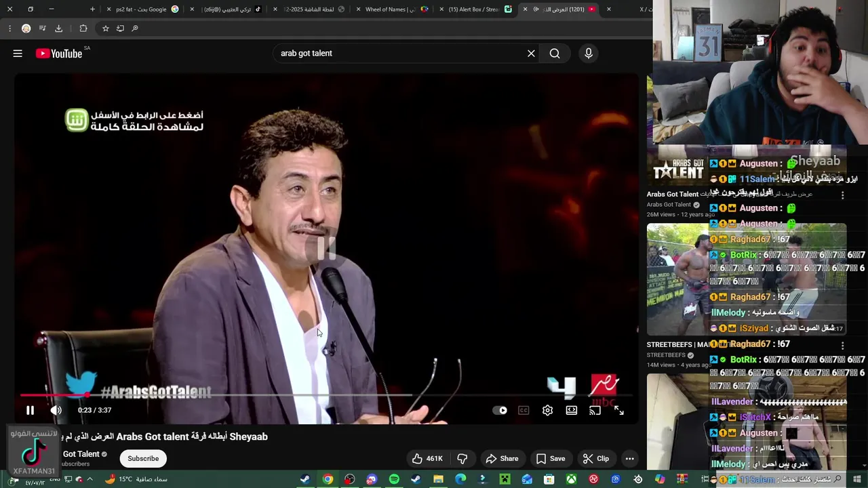This screenshot has height=488, width=868.
Task: Subscribe to the Got Talent channel
Action: (x=143, y=458)
